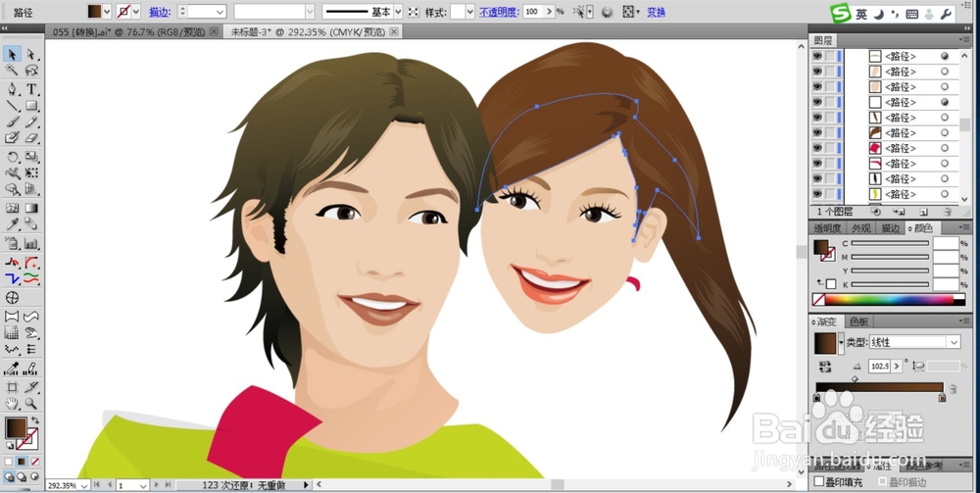Select the Hand tool

coord(12,404)
